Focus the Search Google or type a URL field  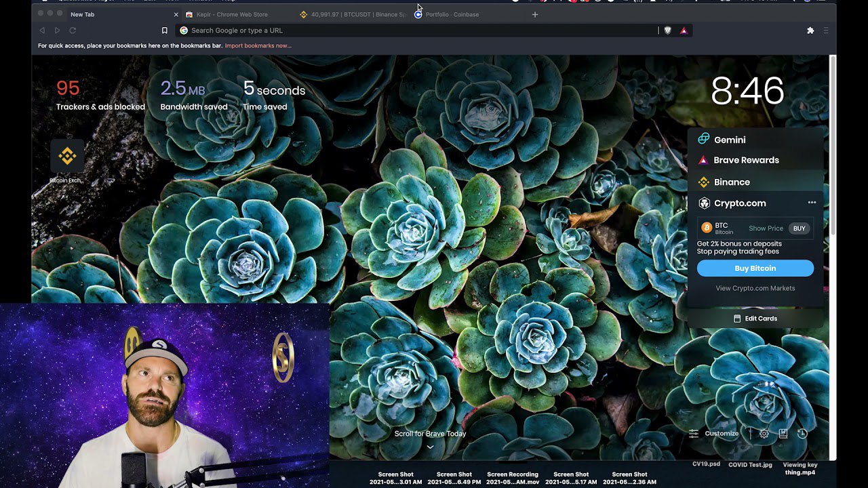(x=417, y=30)
